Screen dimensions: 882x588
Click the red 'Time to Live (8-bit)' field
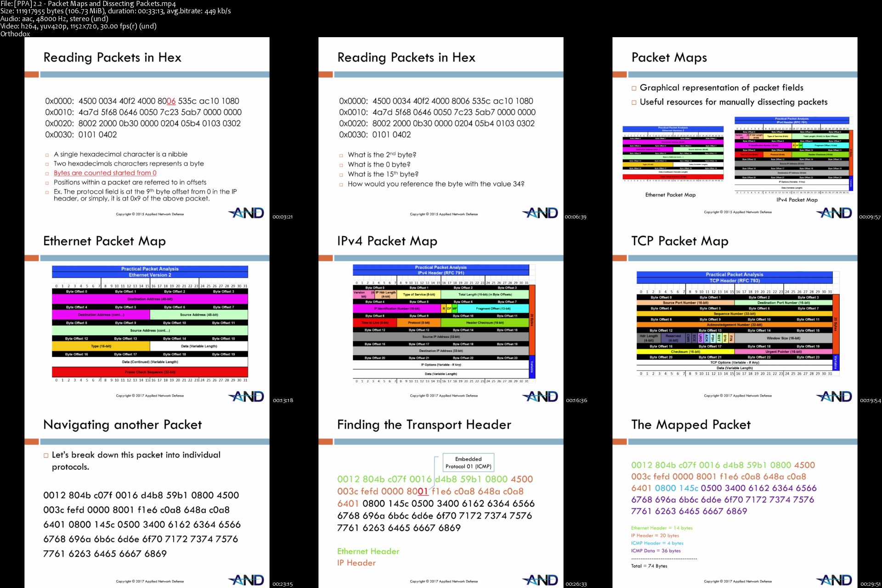(375, 323)
